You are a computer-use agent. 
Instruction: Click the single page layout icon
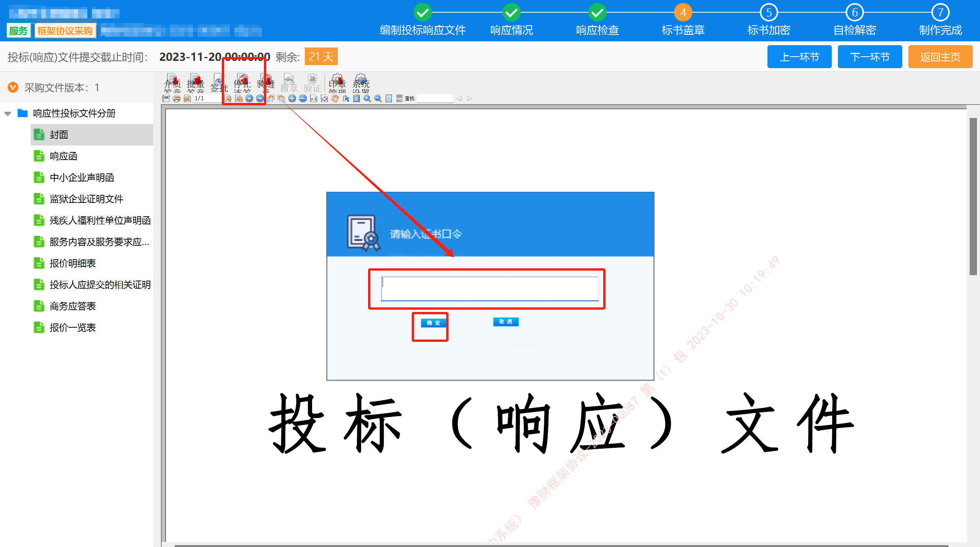tap(389, 98)
